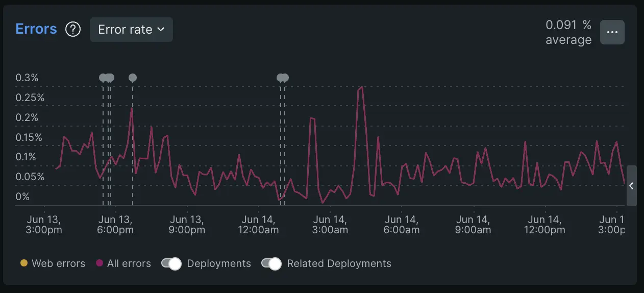The width and height of the screenshot is (644, 293).
Task: Click the highest error peak near 0.3%
Action: (x=361, y=87)
